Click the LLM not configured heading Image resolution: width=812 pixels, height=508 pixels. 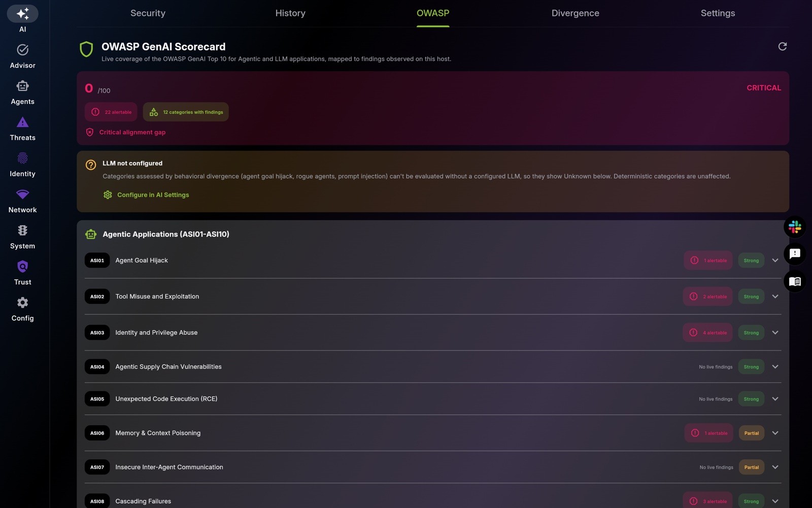(x=132, y=163)
